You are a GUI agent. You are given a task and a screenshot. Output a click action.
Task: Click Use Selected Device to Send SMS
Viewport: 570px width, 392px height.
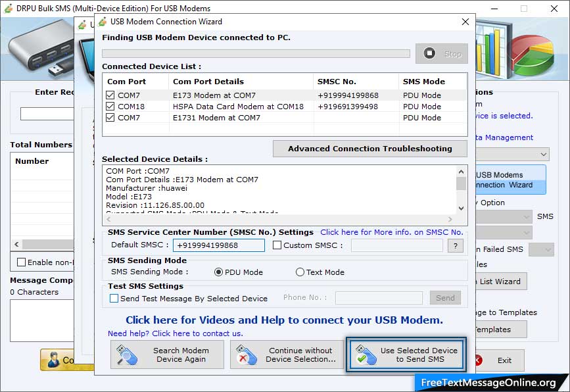pos(406,355)
